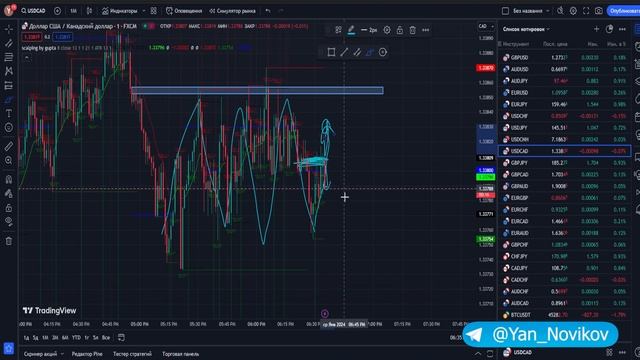The image size is (640, 360).
Task: Toggle hide all drawings eye
Action: [x=9, y=222]
